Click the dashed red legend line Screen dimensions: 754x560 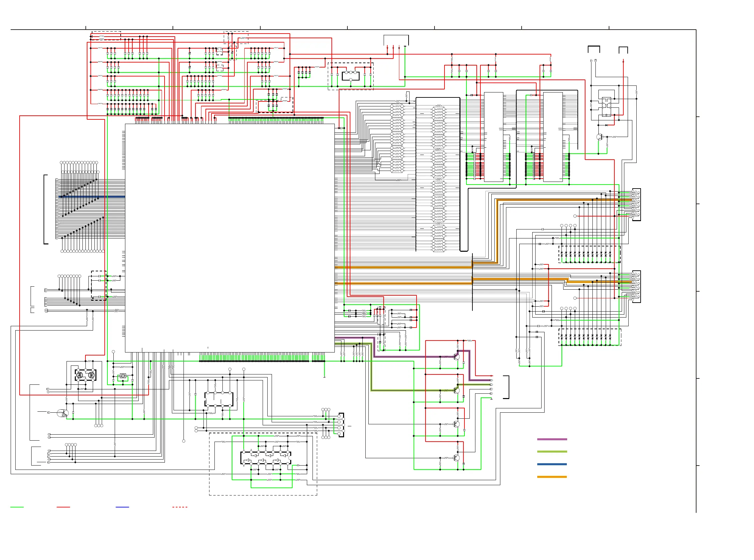point(180,507)
